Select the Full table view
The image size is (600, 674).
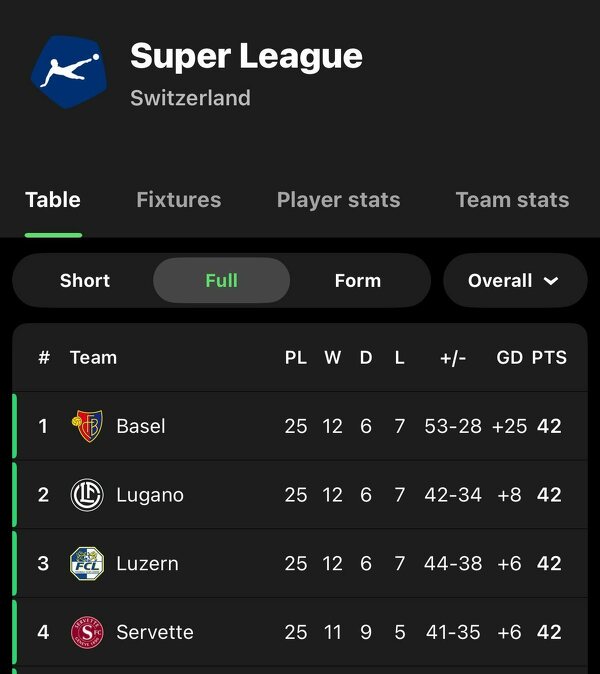coord(221,281)
